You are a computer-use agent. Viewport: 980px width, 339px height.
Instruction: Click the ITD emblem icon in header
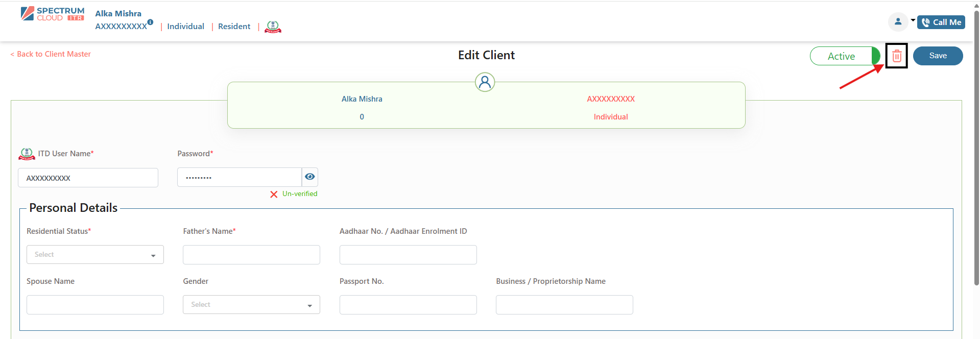(273, 27)
